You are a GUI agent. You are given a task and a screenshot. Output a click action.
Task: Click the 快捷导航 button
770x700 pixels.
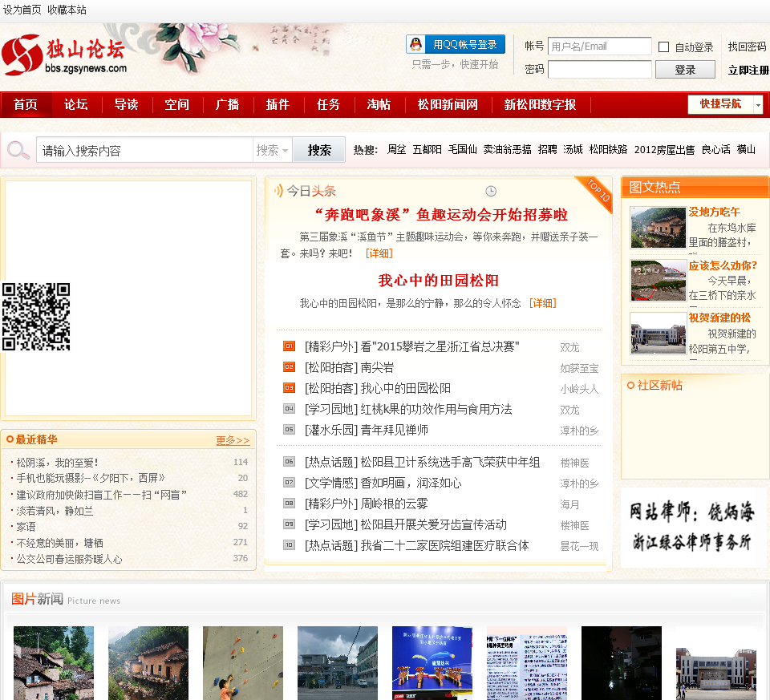pos(720,104)
